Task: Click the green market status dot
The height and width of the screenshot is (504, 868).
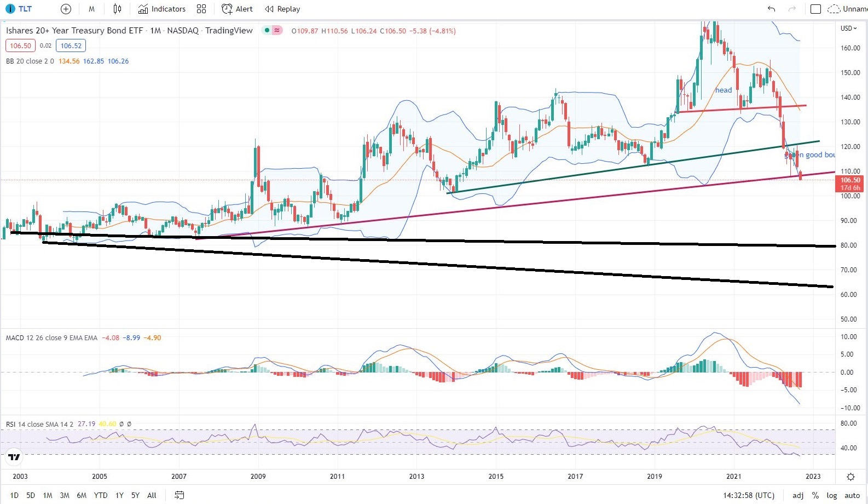Action: tap(267, 30)
